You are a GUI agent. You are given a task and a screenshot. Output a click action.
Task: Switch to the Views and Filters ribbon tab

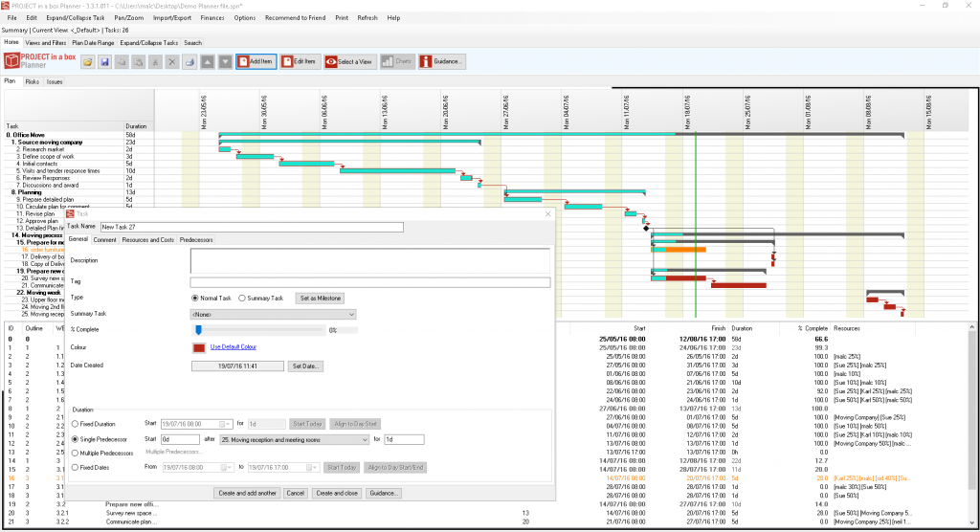click(x=46, y=43)
